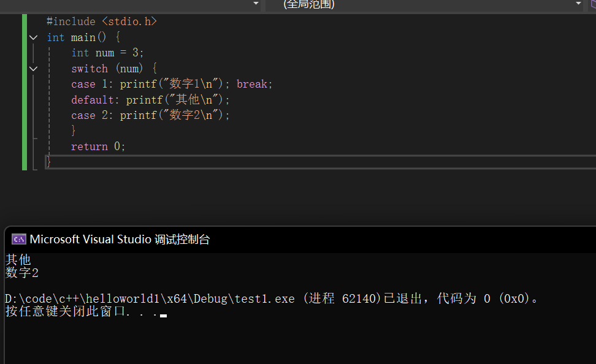Image resolution: width=596 pixels, height=364 pixels.
Task: Click the break keyword in case 1
Action: coord(251,84)
